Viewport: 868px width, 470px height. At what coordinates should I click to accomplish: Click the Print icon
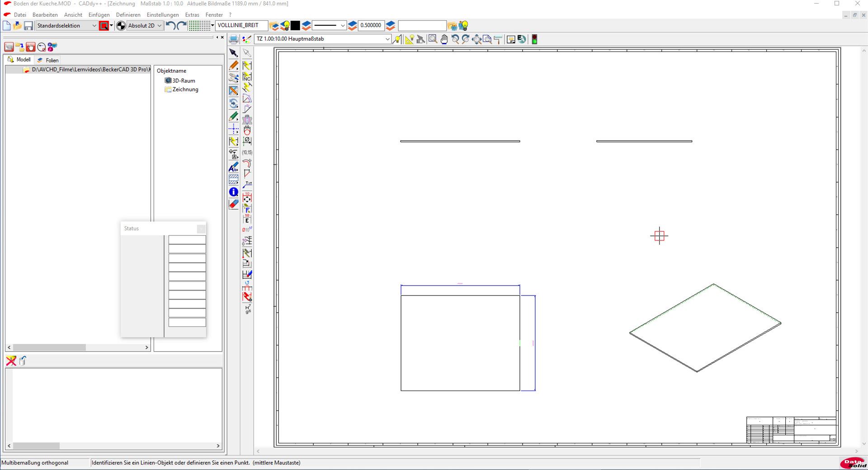click(234, 39)
